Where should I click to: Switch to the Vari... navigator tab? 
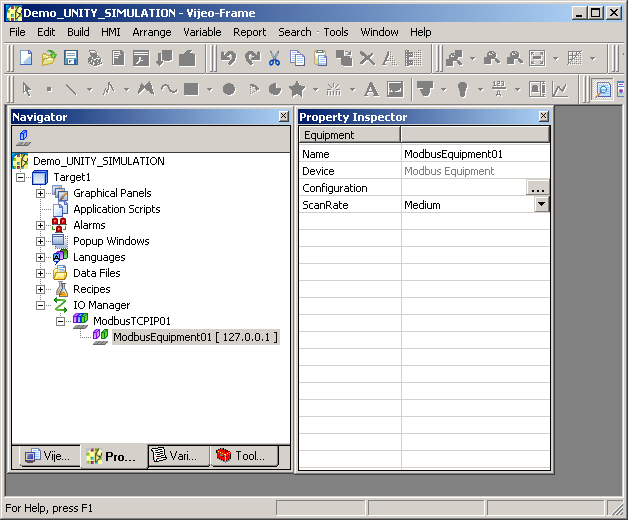[178, 456]
